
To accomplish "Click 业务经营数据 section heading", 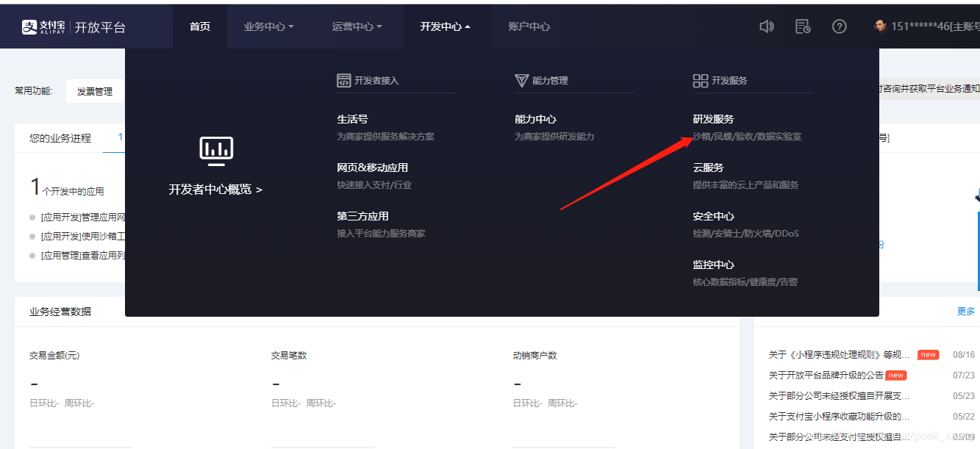I will (60, 312).
